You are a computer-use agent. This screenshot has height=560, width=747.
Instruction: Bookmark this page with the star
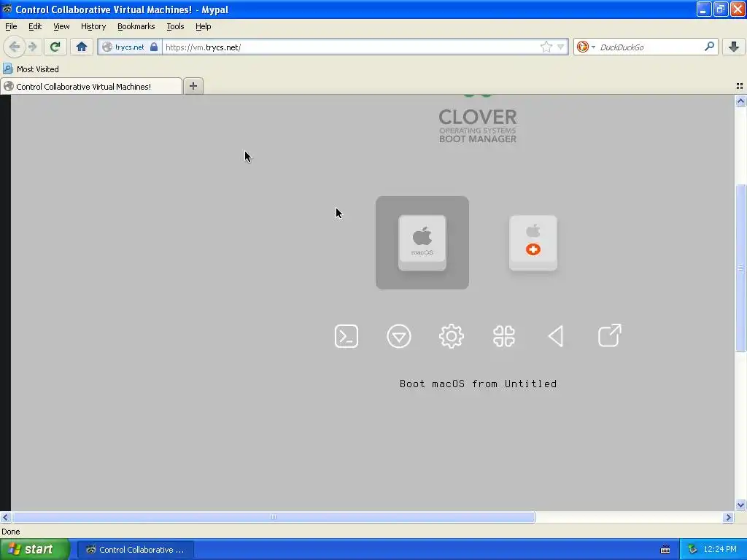click(546, 47)
